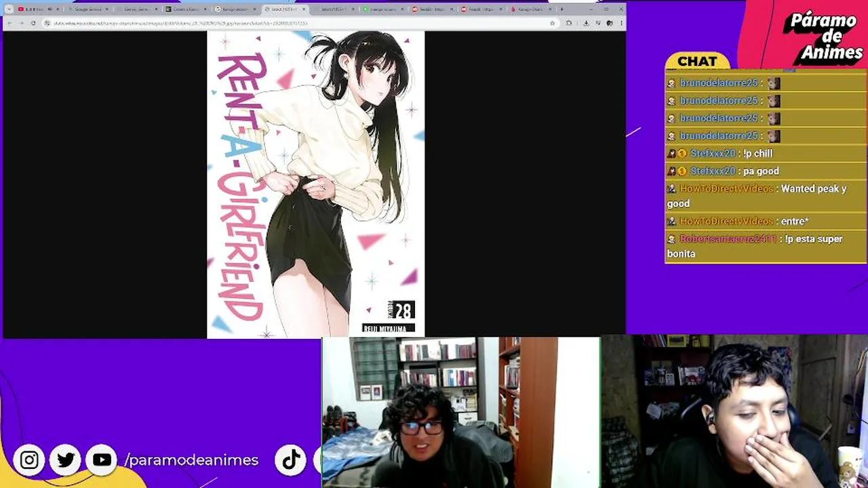Mute the YouTube tab audio icon
This screenshot has height=488, width=868.
(50, 9)
